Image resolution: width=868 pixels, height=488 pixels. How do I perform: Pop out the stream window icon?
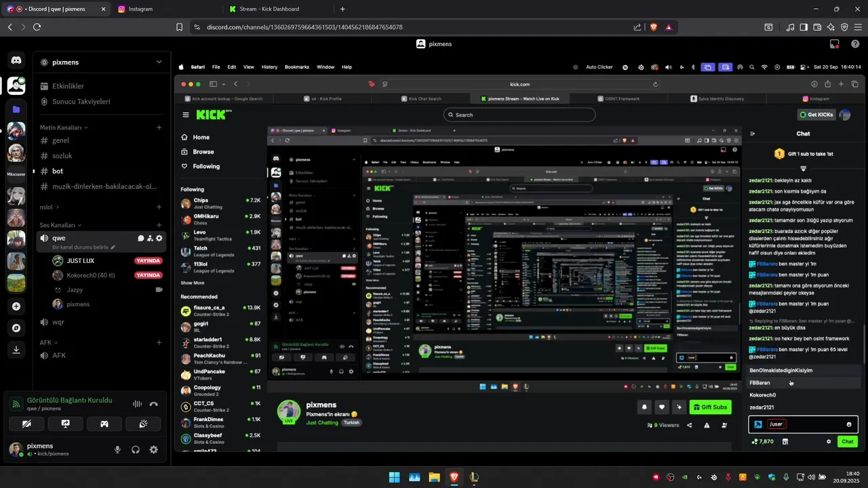pos(835,44)
